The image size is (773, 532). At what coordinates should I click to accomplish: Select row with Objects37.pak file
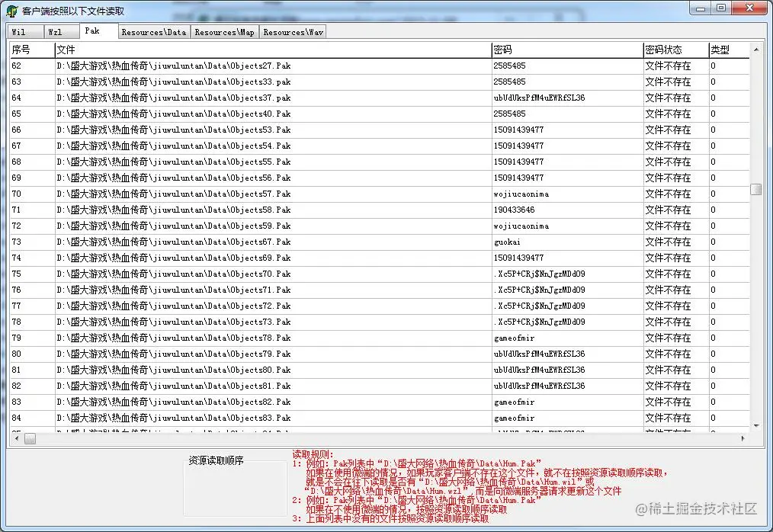(380, 98)
